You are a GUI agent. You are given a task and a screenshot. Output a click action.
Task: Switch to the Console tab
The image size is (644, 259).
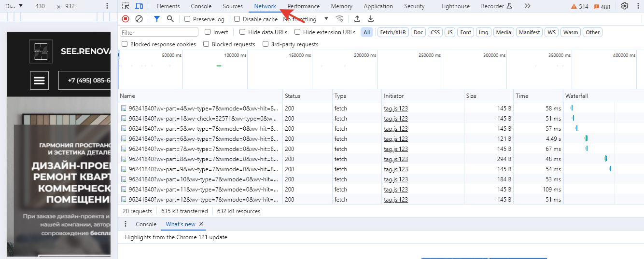[x=201, y=6]
